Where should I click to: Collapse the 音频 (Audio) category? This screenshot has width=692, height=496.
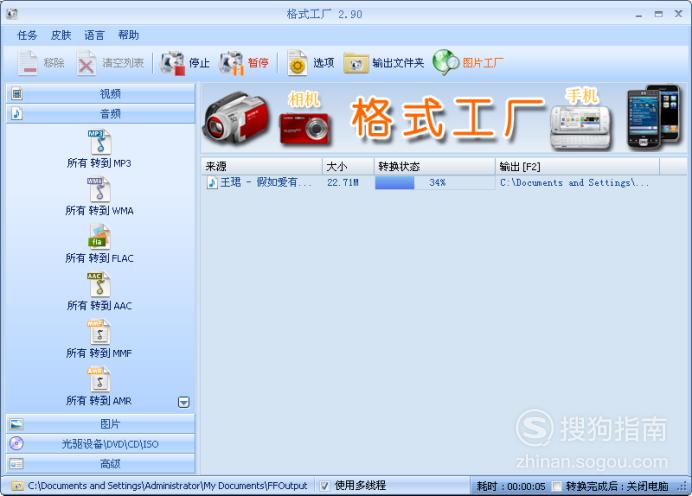[x=101, y=114]
